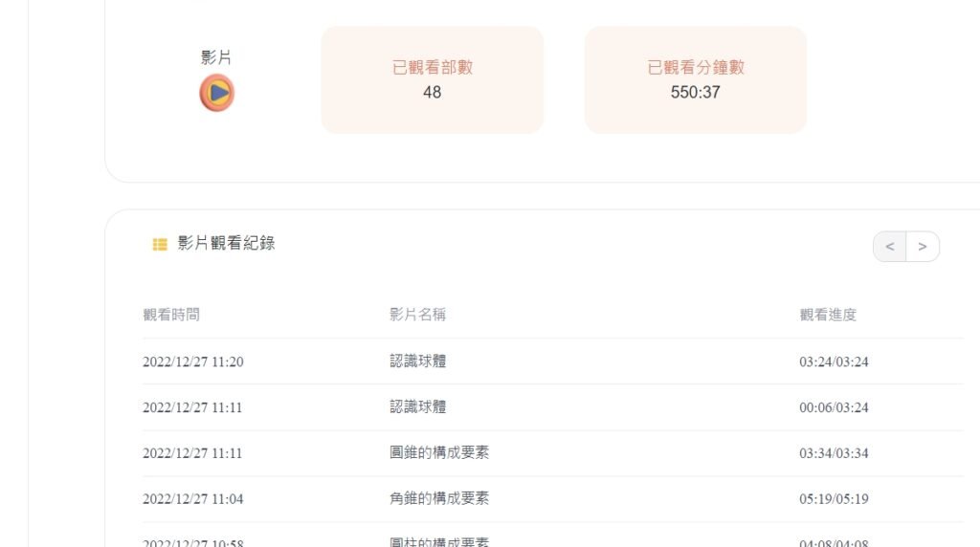Select the 已觀看部數 summary card
Viewport: 980px width, 547px height.
click(x=432, y=79)
